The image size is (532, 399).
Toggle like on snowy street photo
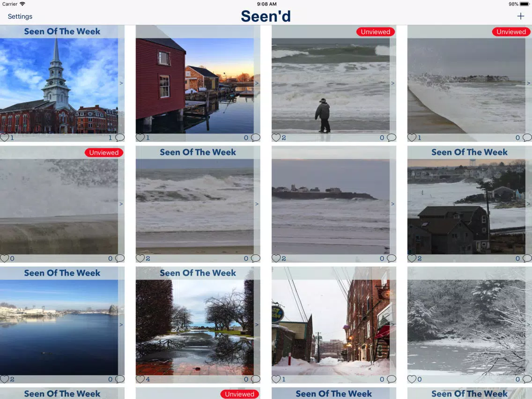276,379
